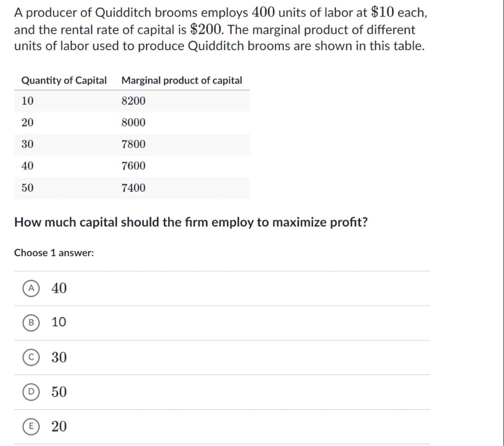Choose the circle icon labeled C
Viewport: 504px width, 446px height.
[x=31, y=357]
